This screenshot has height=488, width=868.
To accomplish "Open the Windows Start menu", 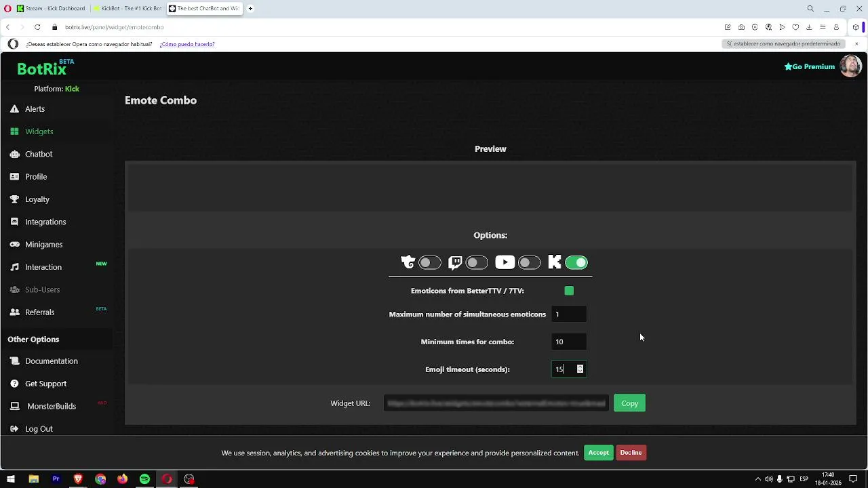I will [x=11, y=479].
